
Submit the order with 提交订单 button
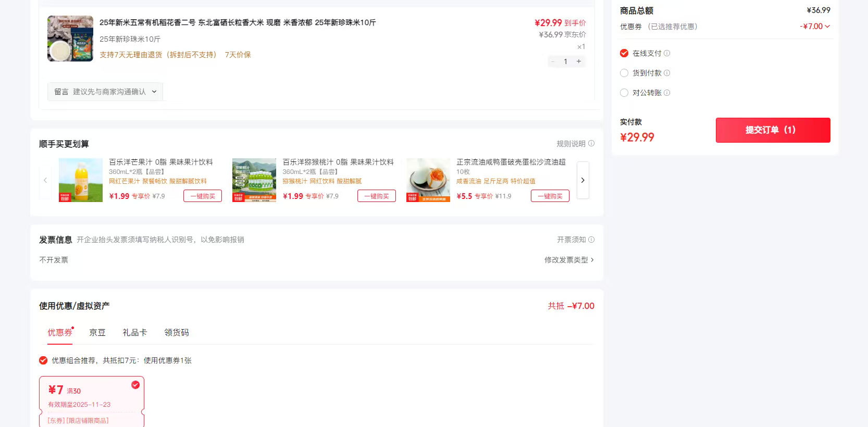(773, 130)
